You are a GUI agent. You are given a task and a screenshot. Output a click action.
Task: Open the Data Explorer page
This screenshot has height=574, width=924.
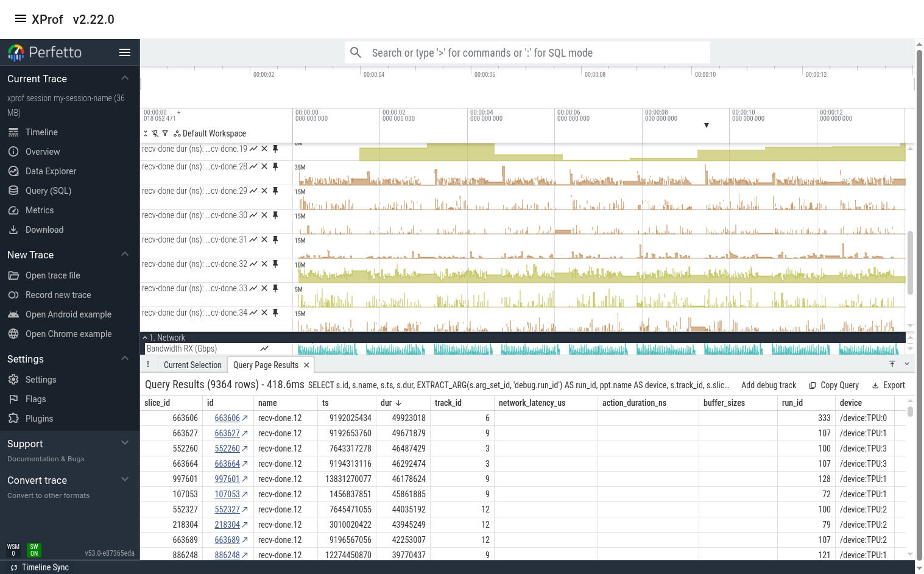(51, 171)
